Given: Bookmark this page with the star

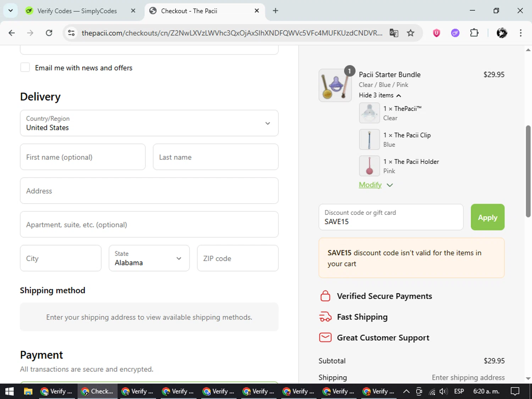Looking at the screenshot, I should (x=410, y=33).
